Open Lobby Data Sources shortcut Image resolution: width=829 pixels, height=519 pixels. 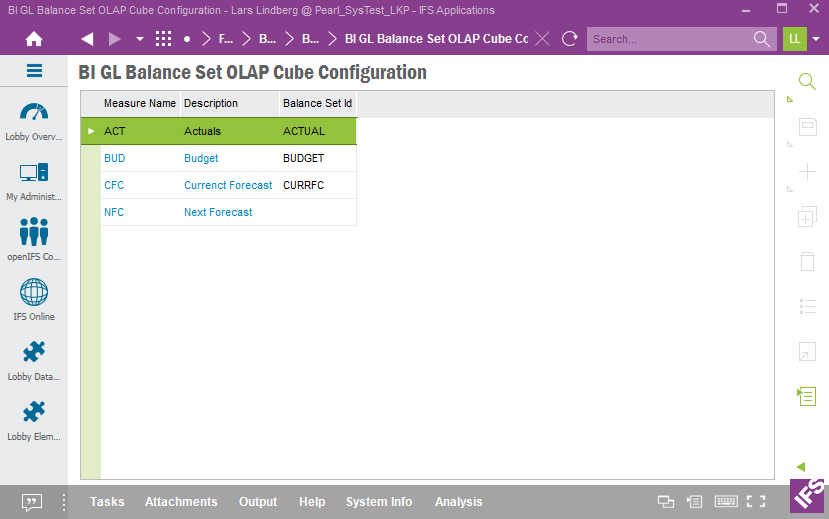[34, 361]
